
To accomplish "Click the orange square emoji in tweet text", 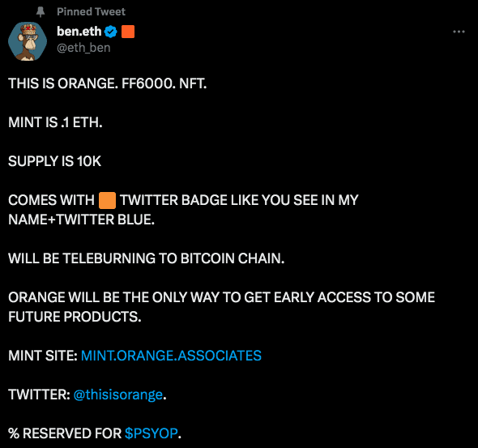I will [x=107, y=200].
